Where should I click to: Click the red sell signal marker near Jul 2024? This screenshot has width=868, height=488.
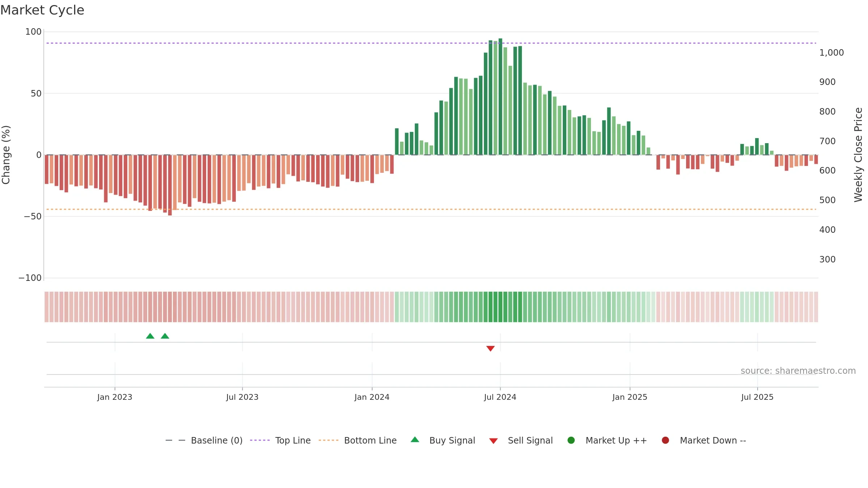coord(490,348)
